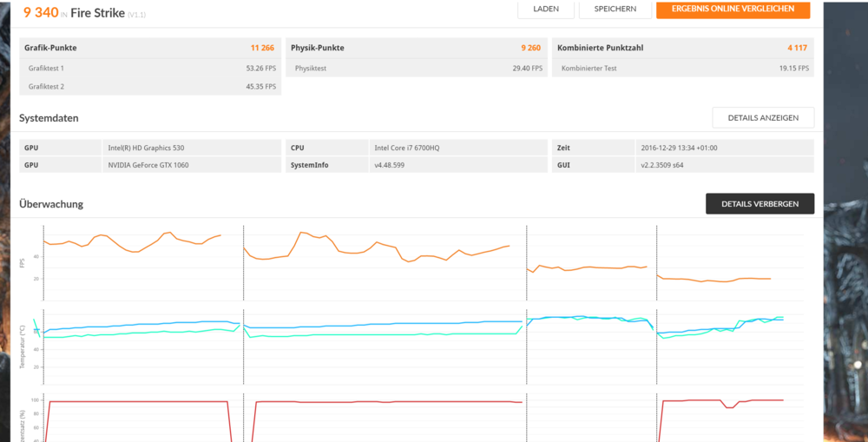Viewport: 868px width, 442px height.
Task: Select the Kombinierte Punktzahl header
Action: [682, 48]
